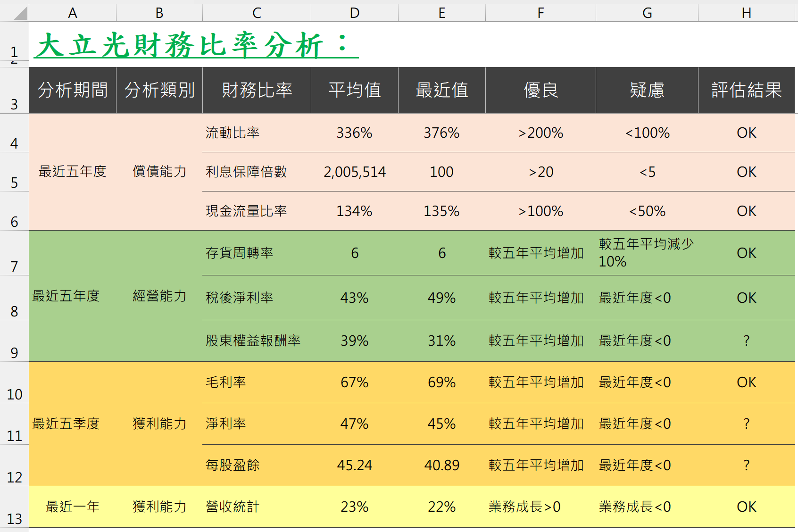The image size is (798, 532).
Task: Select row 3 header
Action: (14, 90)
